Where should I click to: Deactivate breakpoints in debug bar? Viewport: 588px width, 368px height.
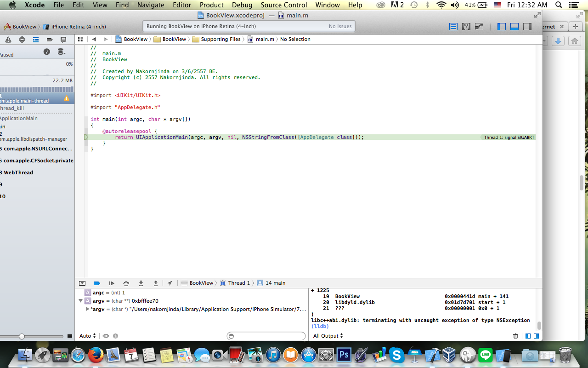coord(96,283)
